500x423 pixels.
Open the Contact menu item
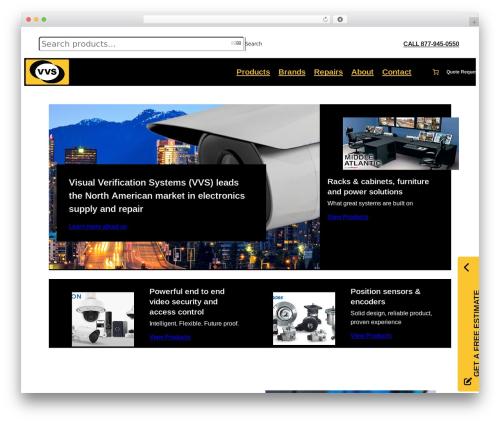click(x=397, y=72)
